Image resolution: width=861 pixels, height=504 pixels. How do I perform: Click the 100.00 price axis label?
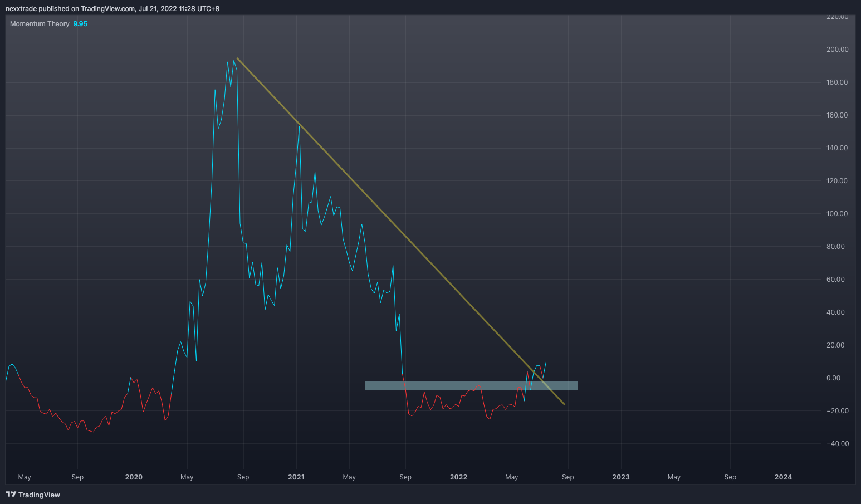(x=837, y=214)
